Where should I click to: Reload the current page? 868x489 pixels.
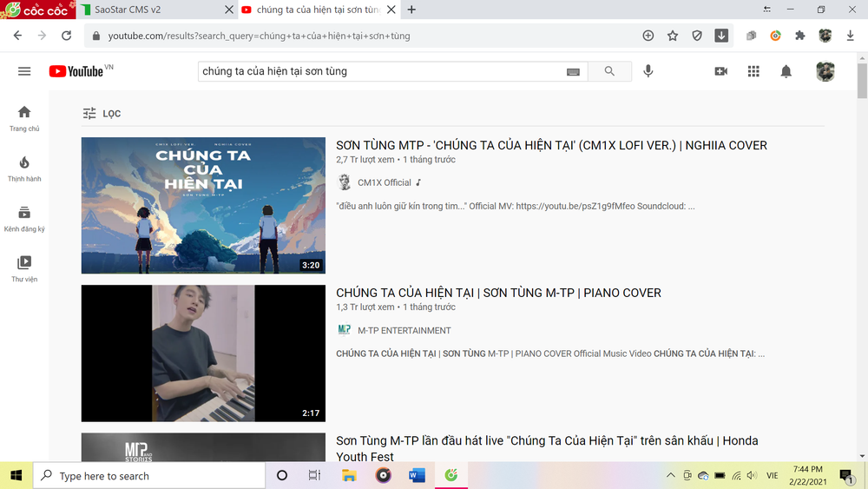coord(67,36)
